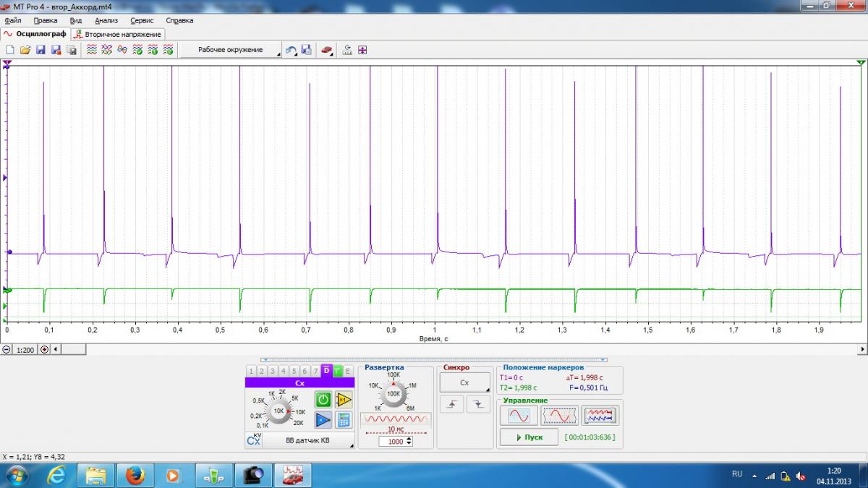Image resolution: width=868 pixels, height=488 pixels.
Task: Select falling edge sync trigger icon
Action: (478, 405)
